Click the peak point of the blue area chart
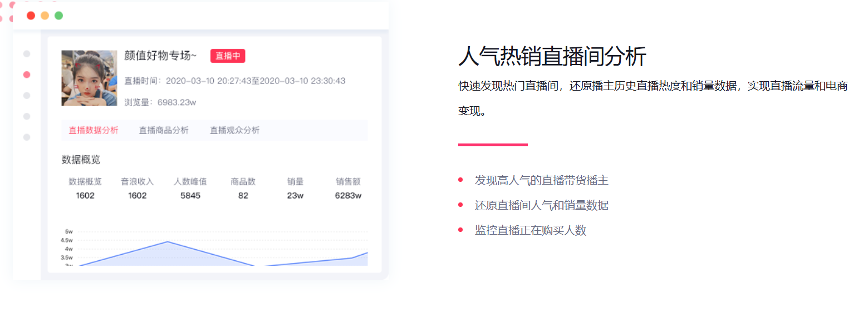 coord(167,241)
